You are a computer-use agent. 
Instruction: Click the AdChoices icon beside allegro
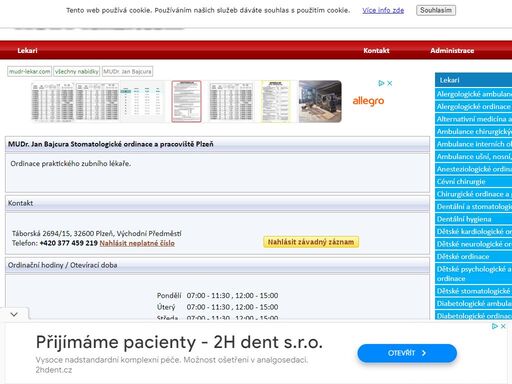[x=381, y=83]
